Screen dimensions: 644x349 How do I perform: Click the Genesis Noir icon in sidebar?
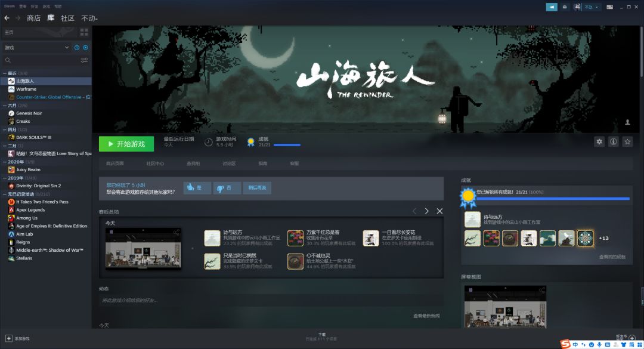11,113
